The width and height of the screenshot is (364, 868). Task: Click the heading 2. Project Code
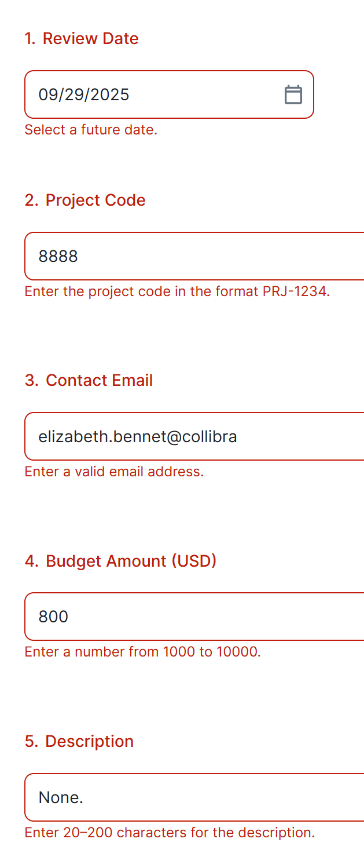tap(84, 200)
